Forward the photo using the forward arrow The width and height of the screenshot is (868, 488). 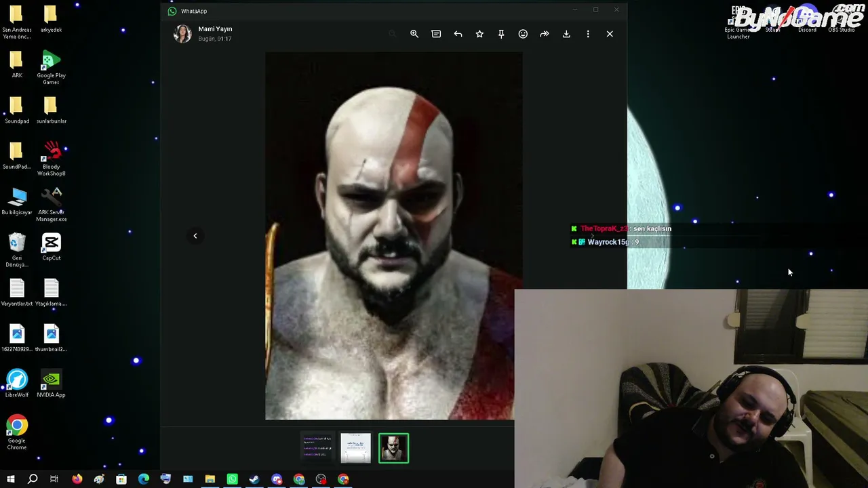point(545,34)
